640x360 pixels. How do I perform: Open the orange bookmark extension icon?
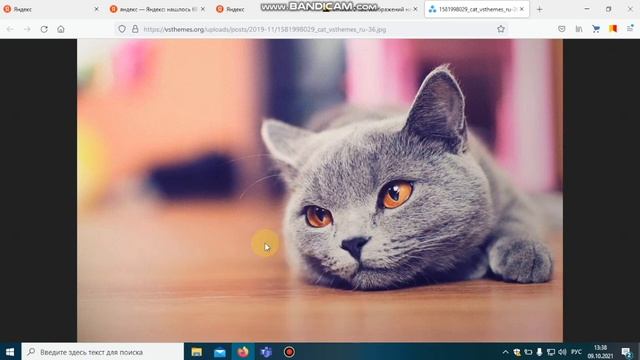pyautogui.click(x=613, y=29)
